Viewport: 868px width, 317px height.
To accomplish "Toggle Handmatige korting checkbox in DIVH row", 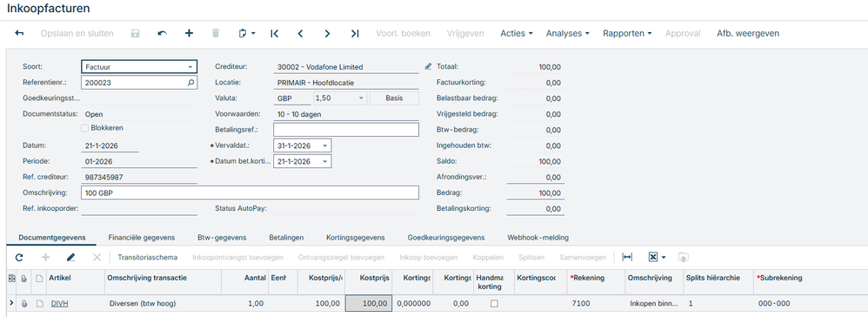I will (494, 304).
